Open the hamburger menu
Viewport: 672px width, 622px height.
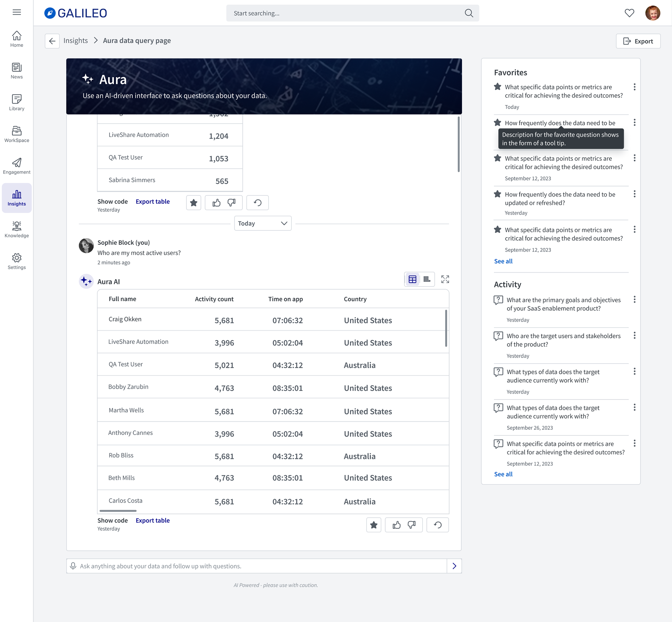click(16, 13)
